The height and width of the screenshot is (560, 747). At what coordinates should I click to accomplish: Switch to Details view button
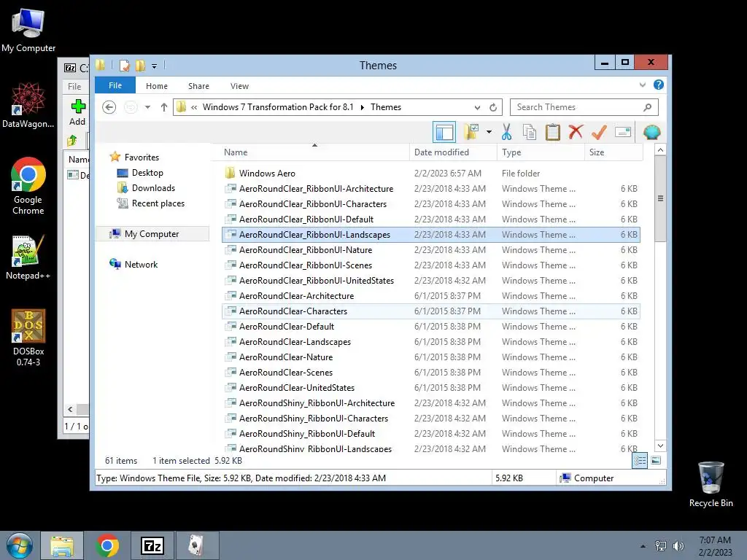click(639, 461)
